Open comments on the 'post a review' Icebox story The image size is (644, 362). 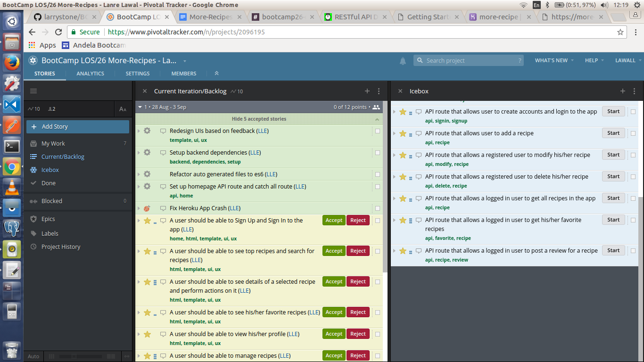point(419,251)
